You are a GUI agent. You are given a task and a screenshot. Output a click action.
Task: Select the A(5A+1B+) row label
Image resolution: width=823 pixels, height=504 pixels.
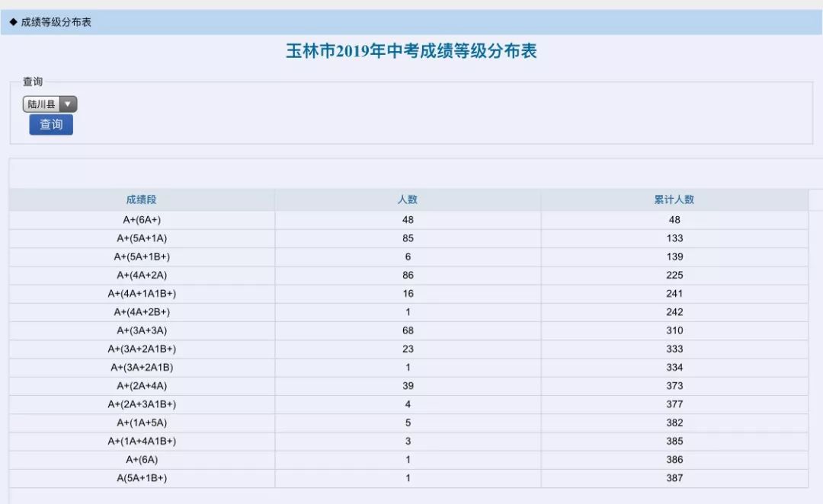click(142, 478)
